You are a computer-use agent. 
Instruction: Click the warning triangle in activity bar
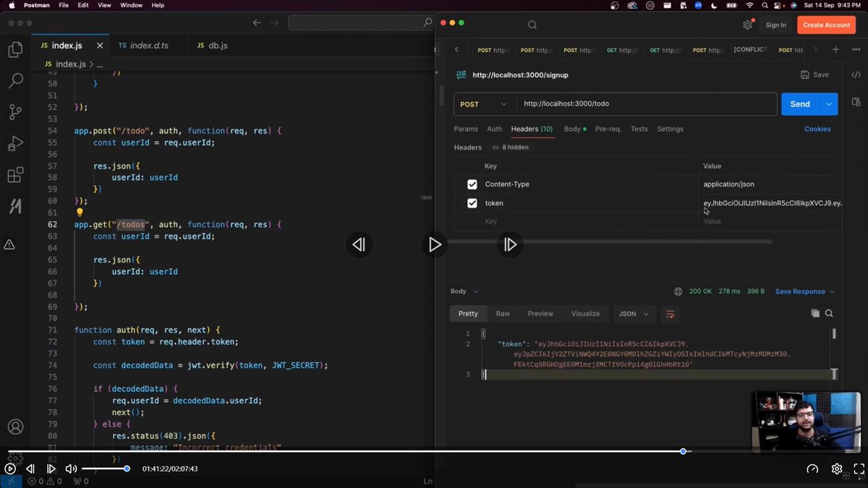tap(9, 244)
